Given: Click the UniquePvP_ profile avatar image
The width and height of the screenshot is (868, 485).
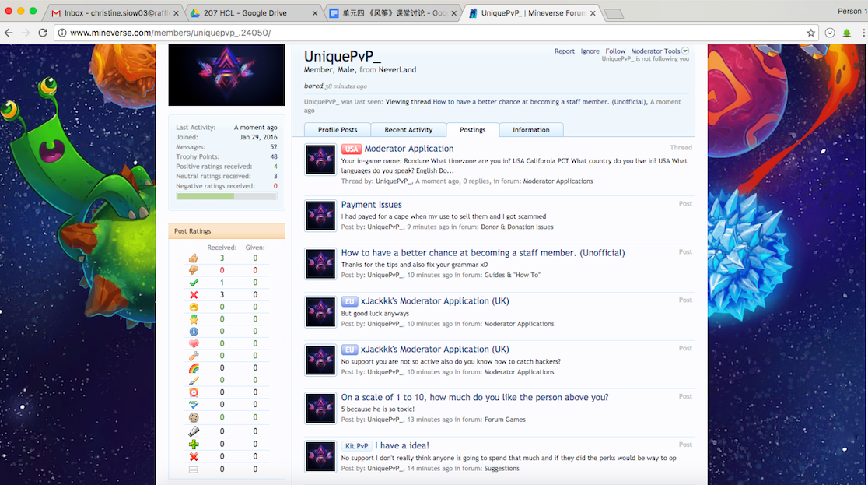Looking at the screenshot, I should (226, 75).
